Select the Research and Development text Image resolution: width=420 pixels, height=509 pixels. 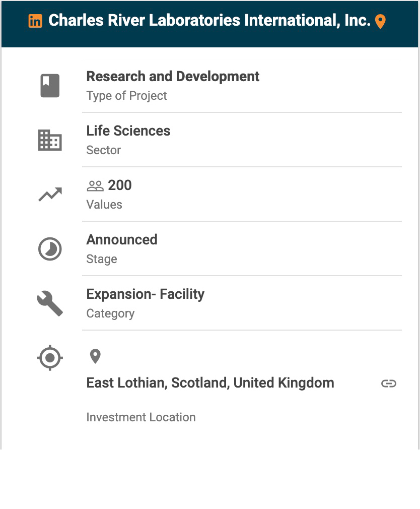coord(173,77)
